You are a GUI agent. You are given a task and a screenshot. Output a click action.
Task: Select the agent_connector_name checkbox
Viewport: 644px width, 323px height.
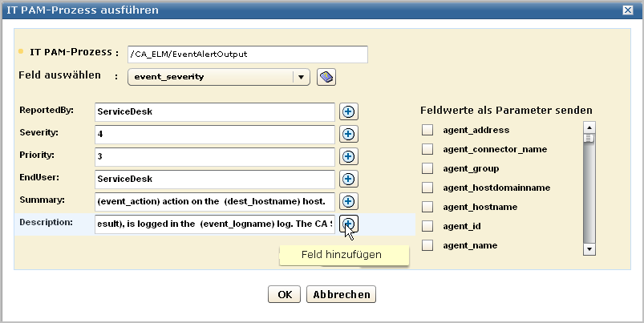click(x=427, y=149)
